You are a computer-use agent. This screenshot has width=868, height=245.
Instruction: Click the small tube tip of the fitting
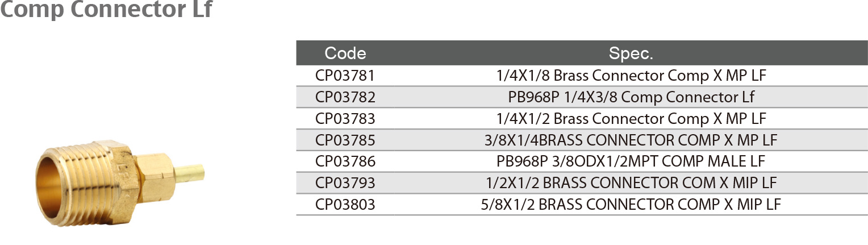[189, 169]
